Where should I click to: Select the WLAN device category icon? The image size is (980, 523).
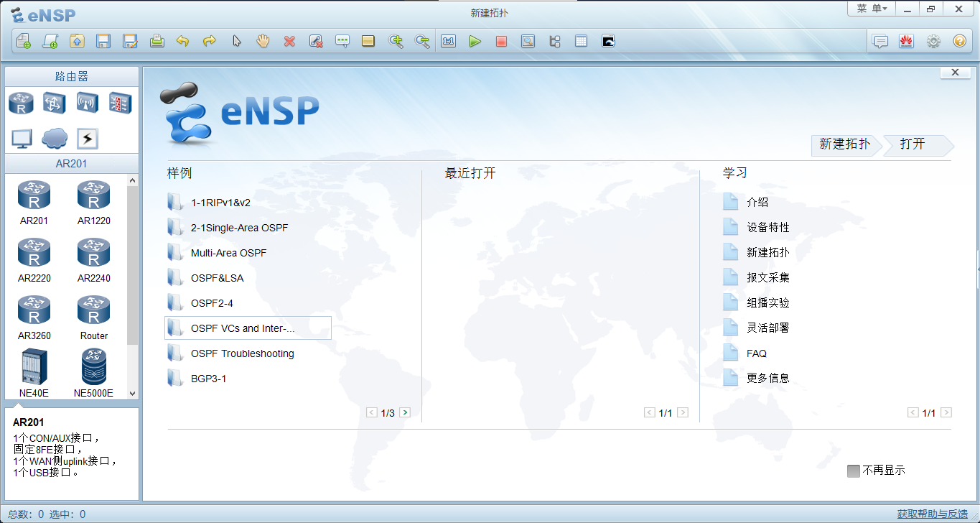(87, 103)
